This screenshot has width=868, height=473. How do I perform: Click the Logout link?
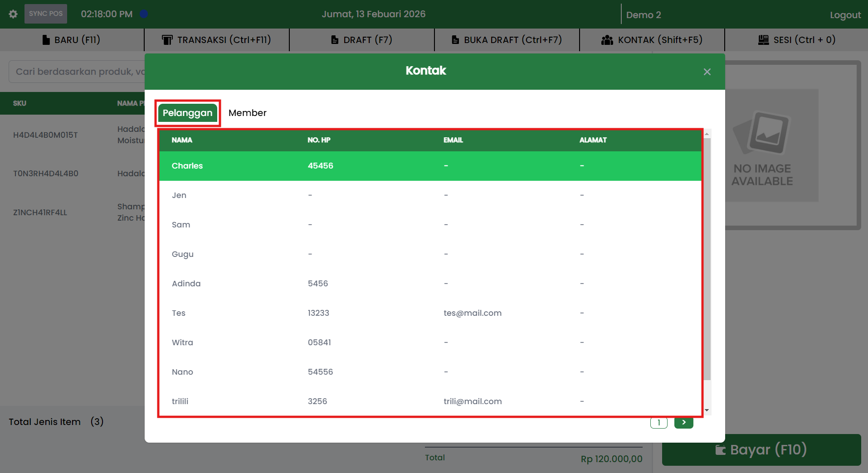[845, 15]
